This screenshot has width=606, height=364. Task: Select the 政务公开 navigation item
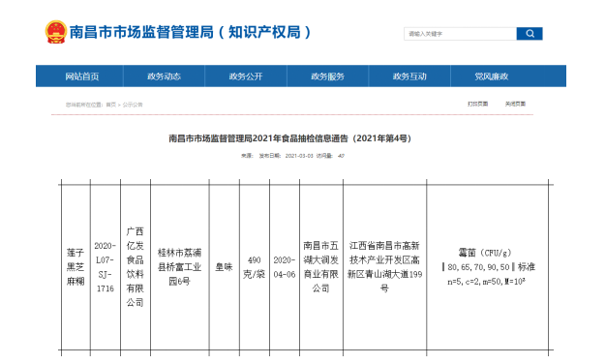tap(246, 76)
